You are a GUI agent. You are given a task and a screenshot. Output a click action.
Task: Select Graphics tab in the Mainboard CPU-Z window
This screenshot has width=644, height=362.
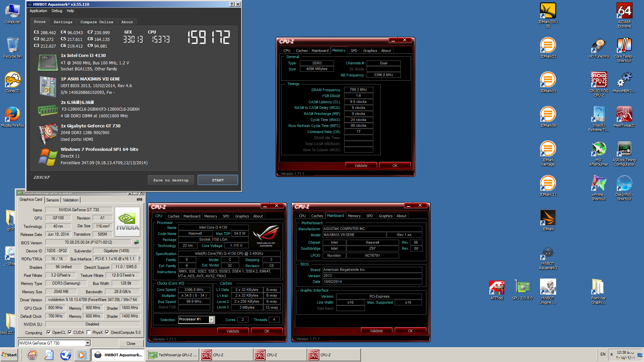385,216
